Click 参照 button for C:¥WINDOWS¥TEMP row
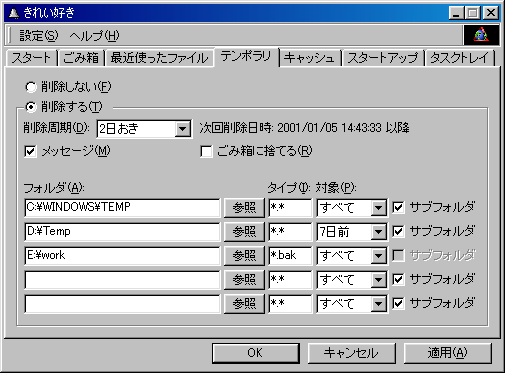The width and height of the screenshot is (505, 373). click(244, 208)
